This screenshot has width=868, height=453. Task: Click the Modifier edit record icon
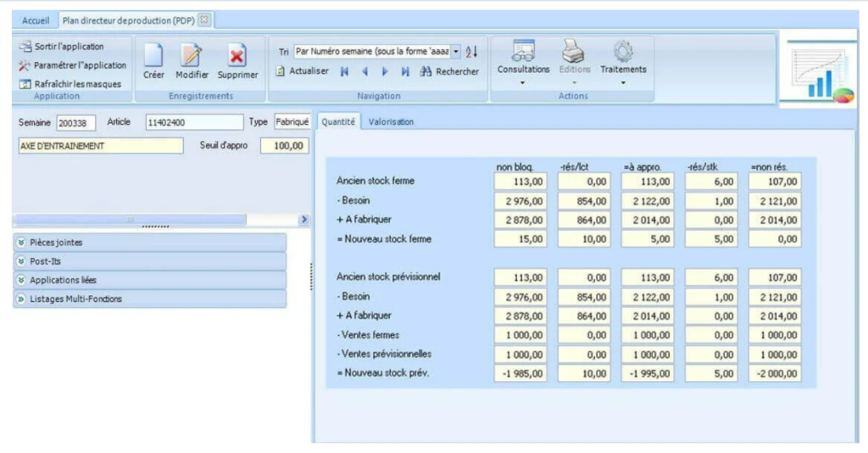pos(192,56)
